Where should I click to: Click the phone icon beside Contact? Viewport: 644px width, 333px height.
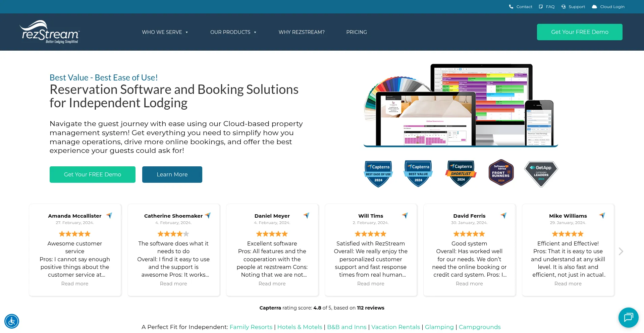[x=511, y=7]
